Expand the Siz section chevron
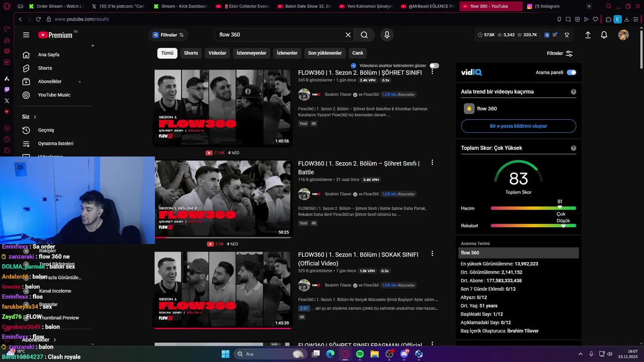 (x=35, y=117)
